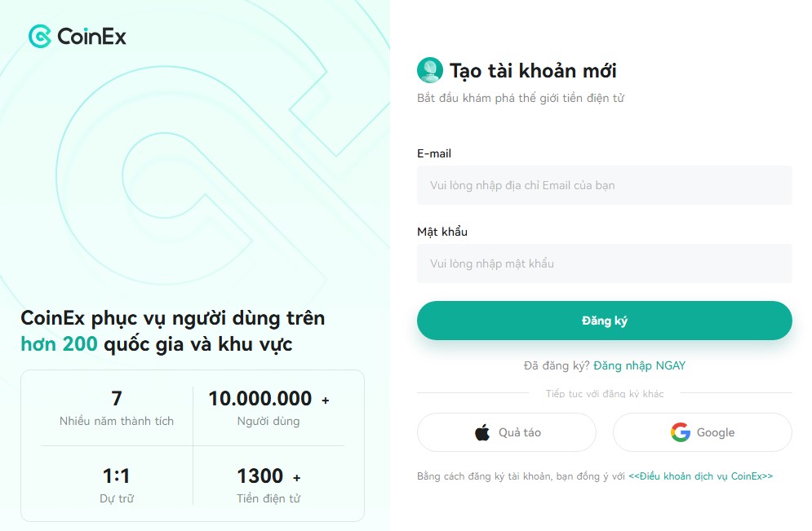
Task: Click the highlighted hơn 200 text
Action: click(59, 344)
